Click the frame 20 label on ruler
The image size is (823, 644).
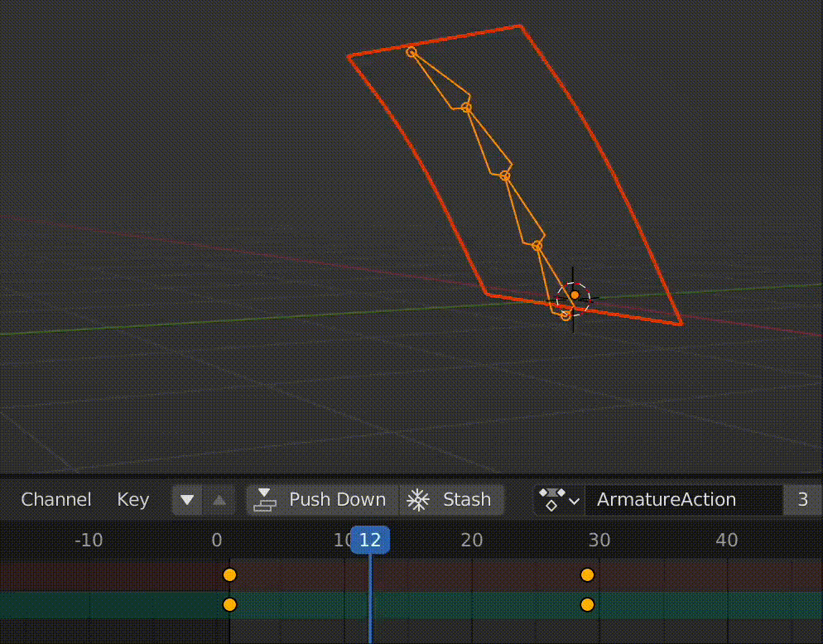pyautogui.click(x=471, y=540)
